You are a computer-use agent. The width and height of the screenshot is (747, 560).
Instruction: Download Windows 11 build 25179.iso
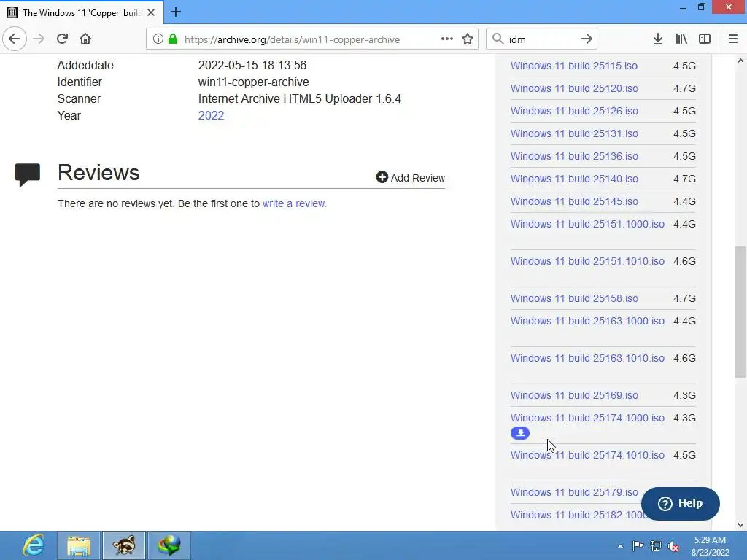tap(574, 492)
